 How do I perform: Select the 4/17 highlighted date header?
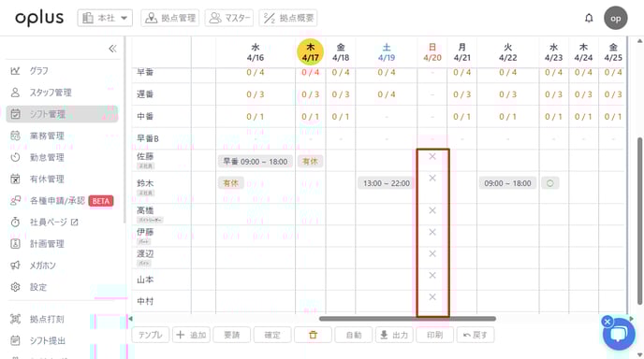pyautogui.click(x=310, y=52)
